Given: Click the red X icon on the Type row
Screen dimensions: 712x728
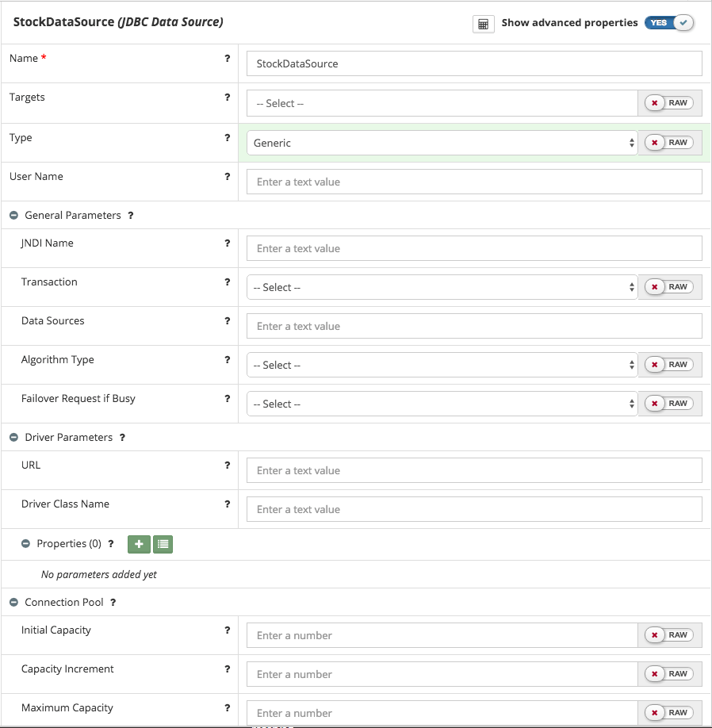Looking at the screenshot, I should click(x=656, y=143).
